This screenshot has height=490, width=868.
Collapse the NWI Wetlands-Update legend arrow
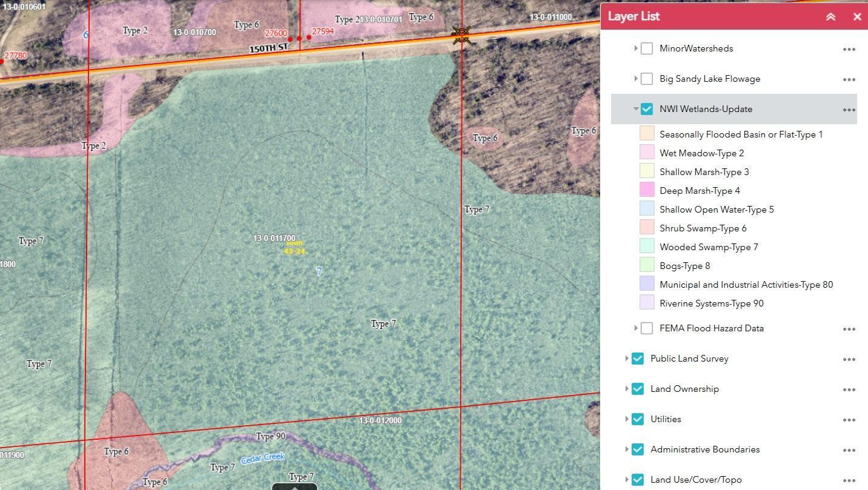click(635, 109)
